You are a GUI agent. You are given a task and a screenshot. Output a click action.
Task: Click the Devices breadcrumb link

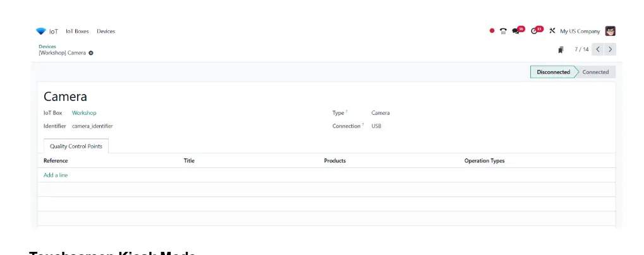[47, 46]
